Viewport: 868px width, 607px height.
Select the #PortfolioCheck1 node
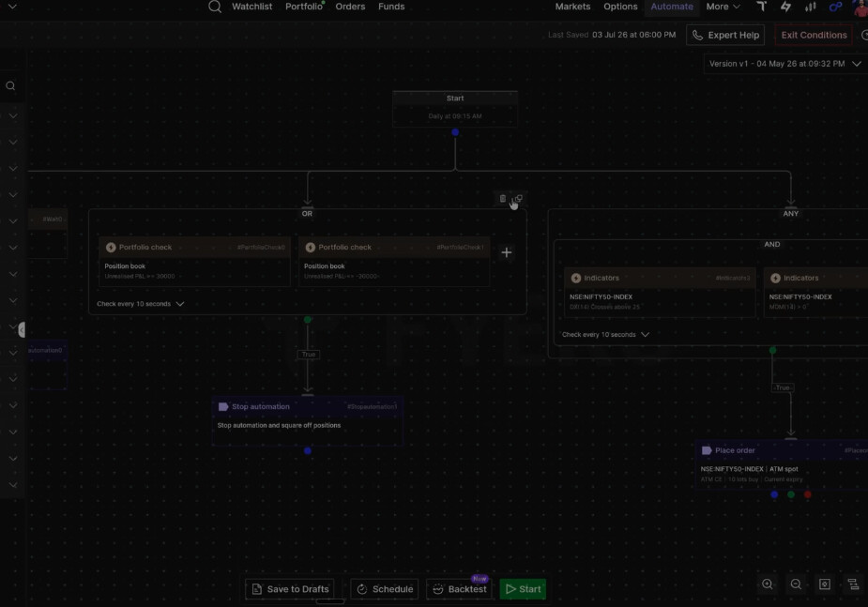coord(393,262)
